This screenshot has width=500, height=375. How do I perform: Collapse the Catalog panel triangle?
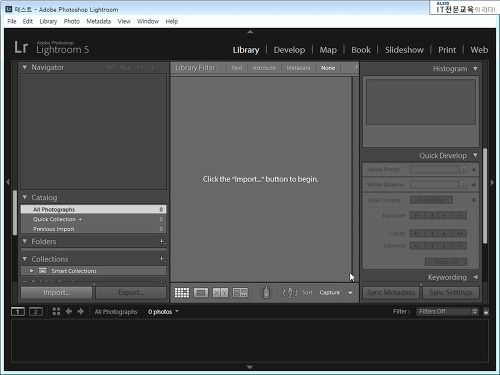click(x=25, y=197)
